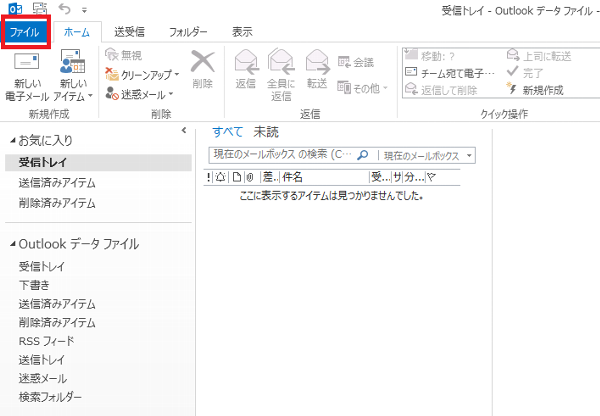Sort by 受... received column header
The width and height of the screenshot is (600, 416).
(x=381, y=177)
